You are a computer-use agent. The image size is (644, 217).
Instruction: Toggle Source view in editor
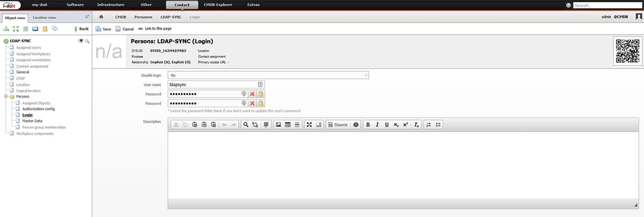(x=338, y=125)
